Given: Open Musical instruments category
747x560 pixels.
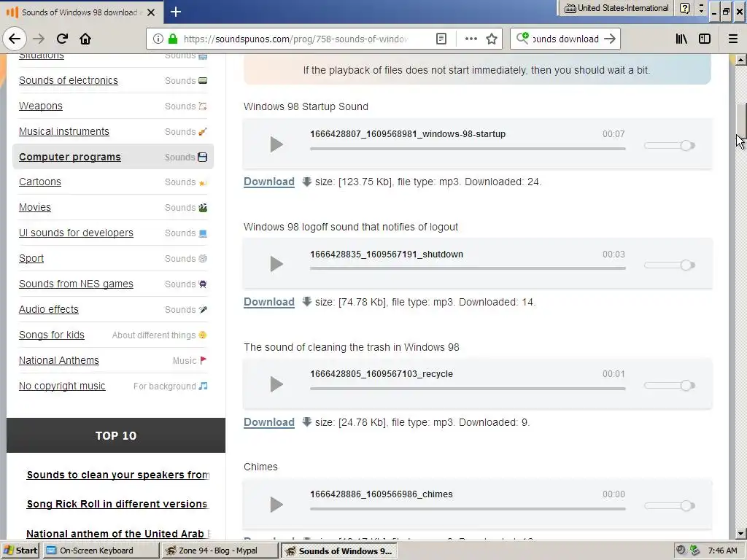Looking at the screenshot, I should [64, 131].
